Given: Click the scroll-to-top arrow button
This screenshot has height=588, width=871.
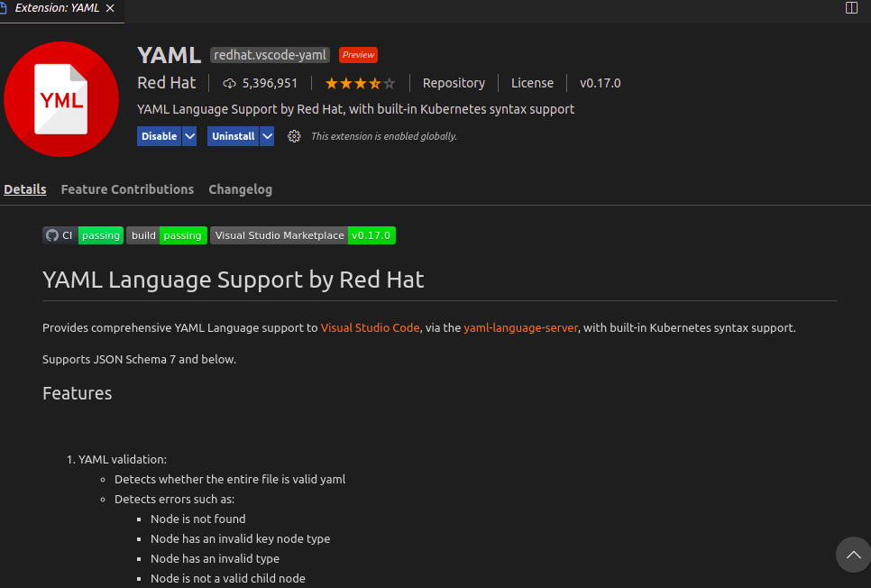Looking at the screenshot, I should click(x=853, y=555).
